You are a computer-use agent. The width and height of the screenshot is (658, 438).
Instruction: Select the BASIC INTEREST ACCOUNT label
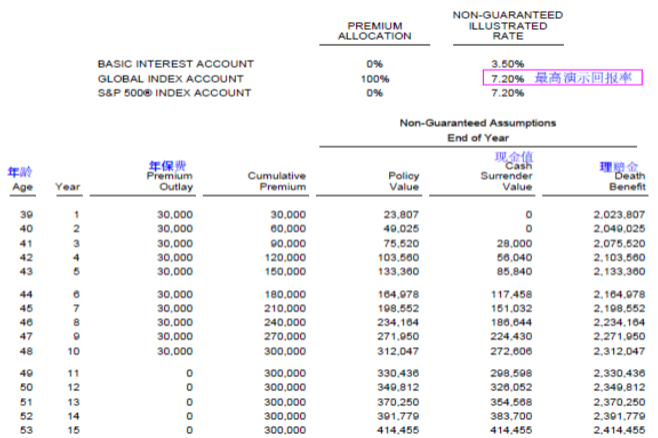point(175,64)
